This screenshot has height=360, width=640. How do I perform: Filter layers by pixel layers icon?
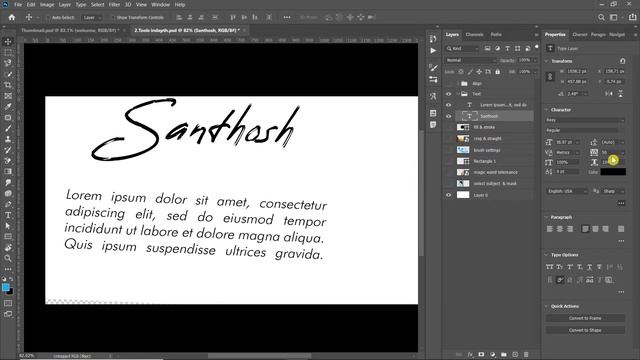click(487, 49)
